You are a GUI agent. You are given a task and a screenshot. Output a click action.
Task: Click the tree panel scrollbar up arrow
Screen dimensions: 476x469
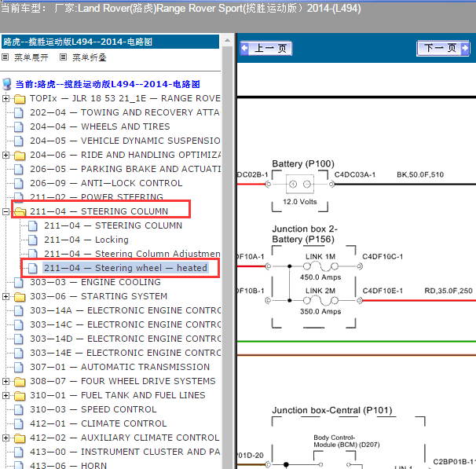coord(227,40)
